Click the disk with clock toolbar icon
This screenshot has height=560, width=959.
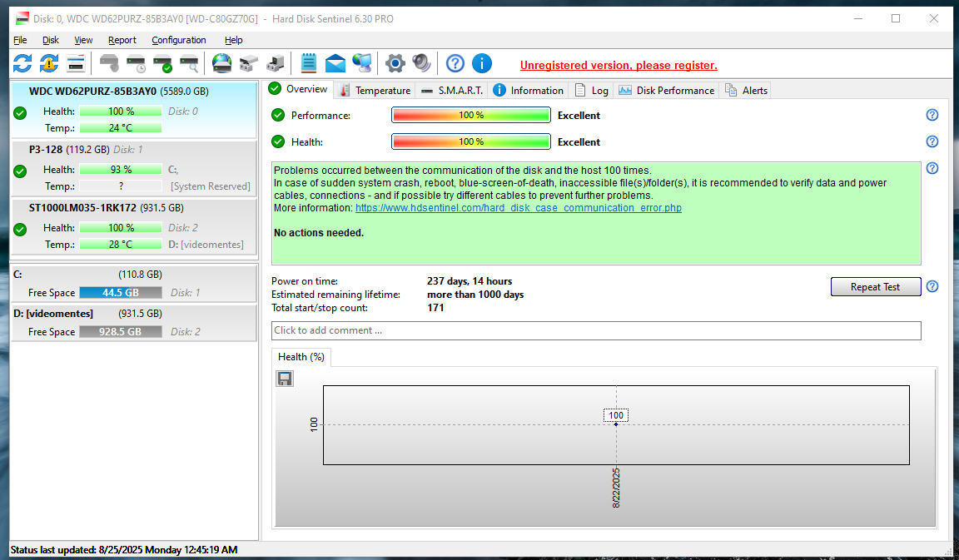[x=136, y=63]
